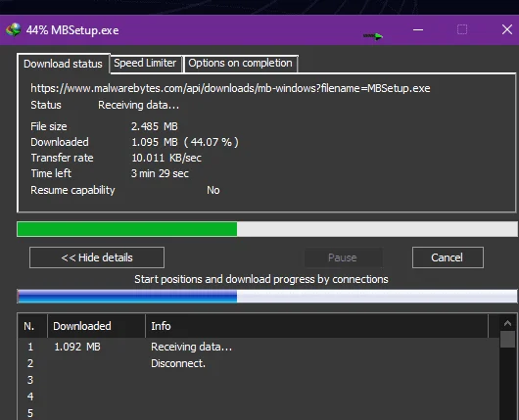
Task: Click the green download progress bar
Action: click(267, 229)
